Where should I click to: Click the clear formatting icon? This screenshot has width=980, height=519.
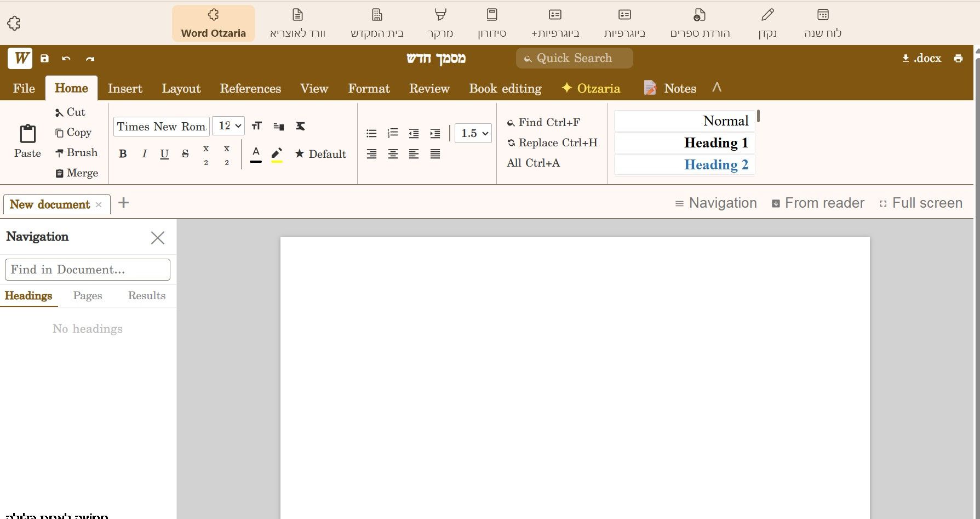click(x=300, y=126)
